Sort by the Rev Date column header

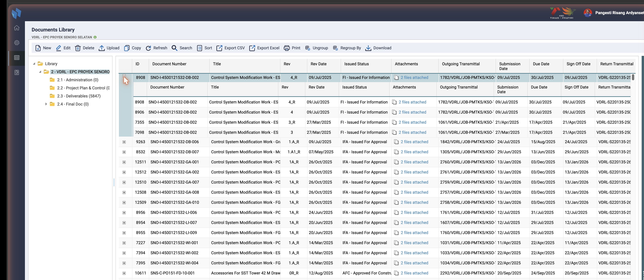point(318,64)
